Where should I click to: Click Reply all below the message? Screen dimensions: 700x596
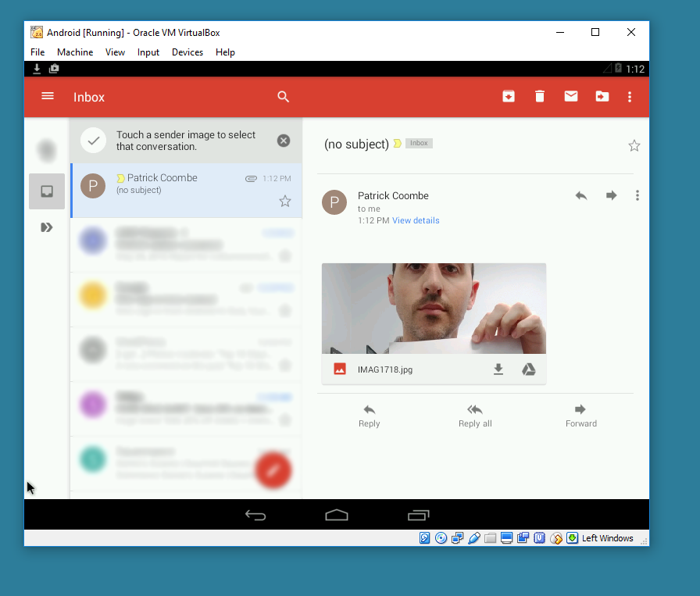pos(475,416)
